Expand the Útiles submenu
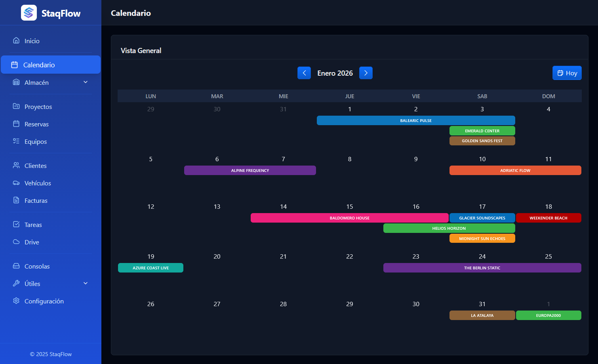 click(85, 283)
